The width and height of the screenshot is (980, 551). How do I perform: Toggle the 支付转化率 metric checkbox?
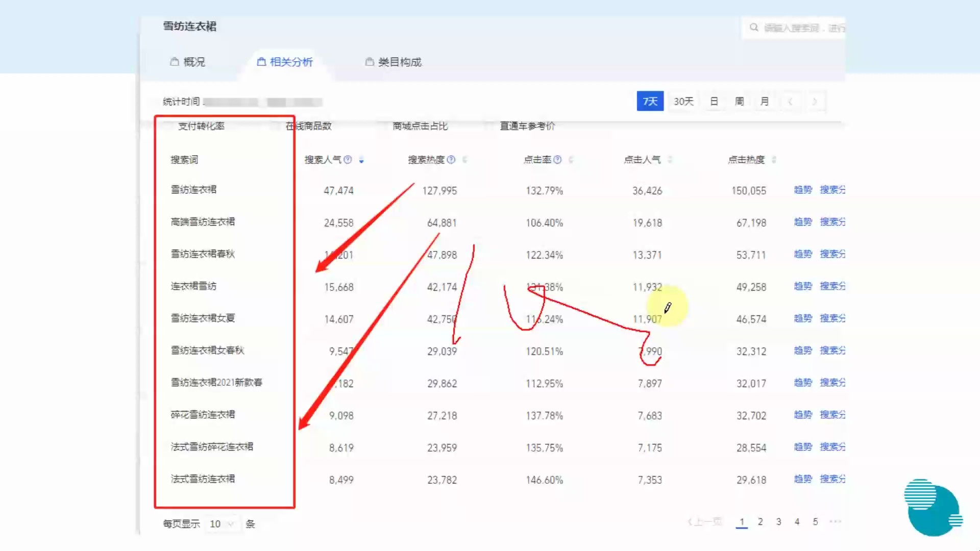[x=169, y=126]
